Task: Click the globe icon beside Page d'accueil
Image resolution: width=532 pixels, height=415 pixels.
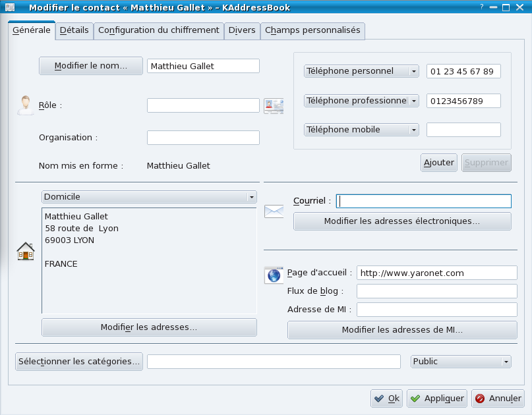Action: pos(273,275)
